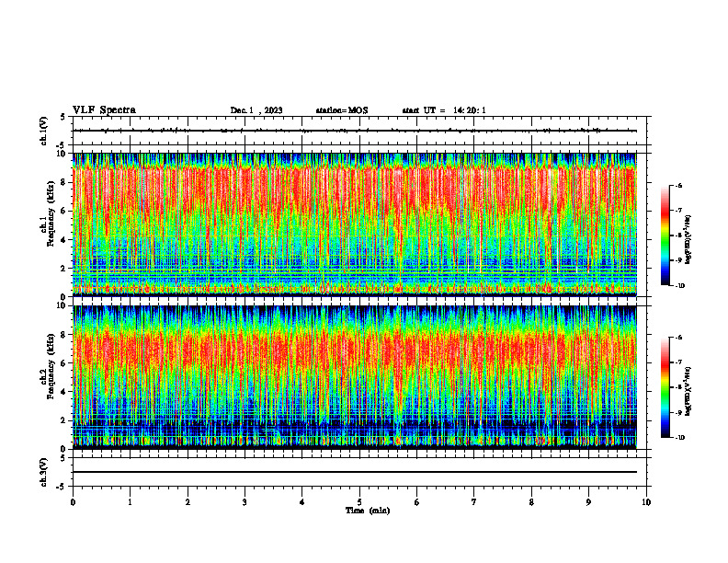
Task: Click the time axis tick label "0"
Action: coord(73,502)
